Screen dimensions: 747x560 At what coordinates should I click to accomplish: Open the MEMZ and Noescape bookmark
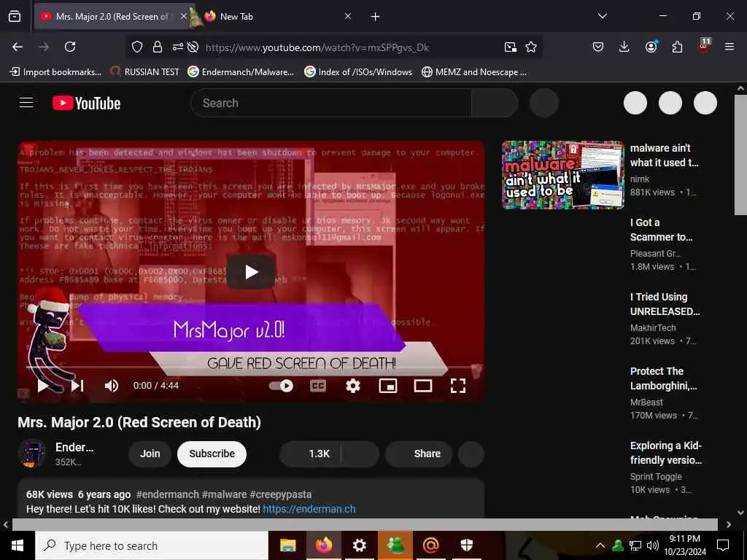pos(474,72)
